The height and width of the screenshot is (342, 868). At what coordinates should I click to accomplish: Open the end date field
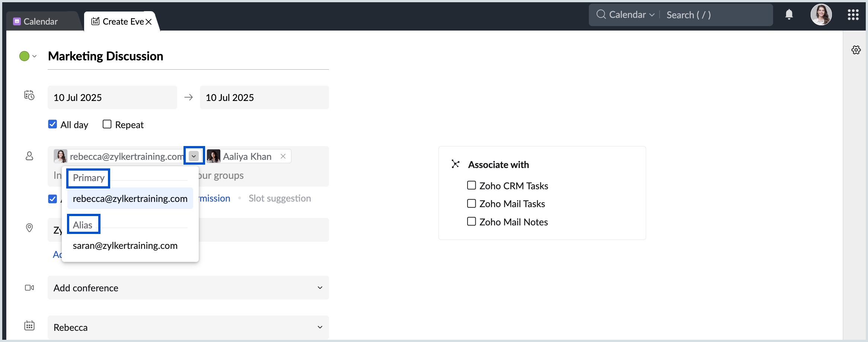pyautogui.click(x=264, y=97)
